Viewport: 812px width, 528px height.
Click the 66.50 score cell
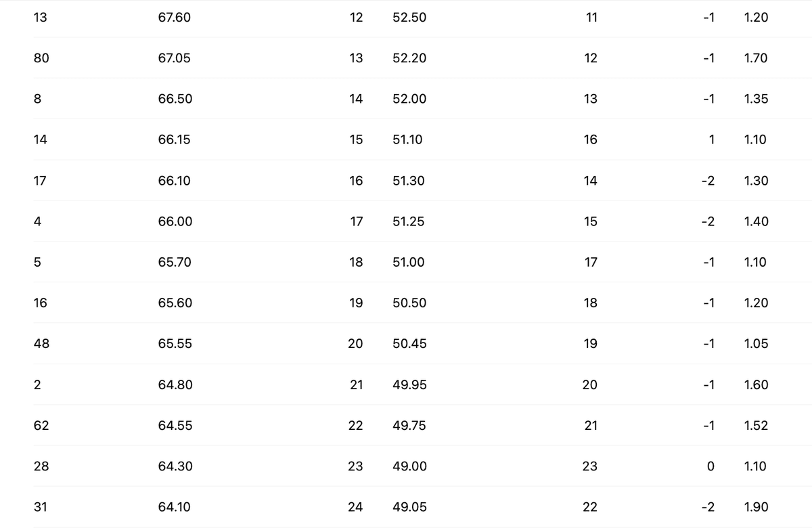pyautogui.click(x=175, y=99)
